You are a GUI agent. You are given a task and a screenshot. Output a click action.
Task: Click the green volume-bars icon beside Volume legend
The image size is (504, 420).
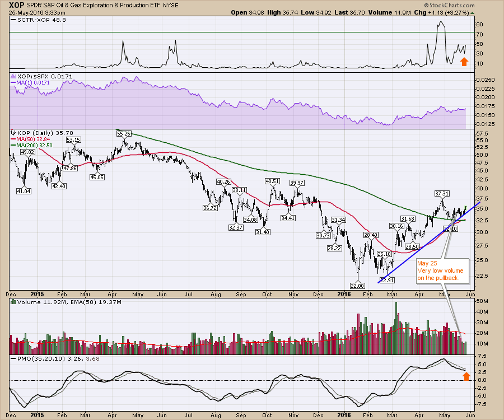point(13,302)
